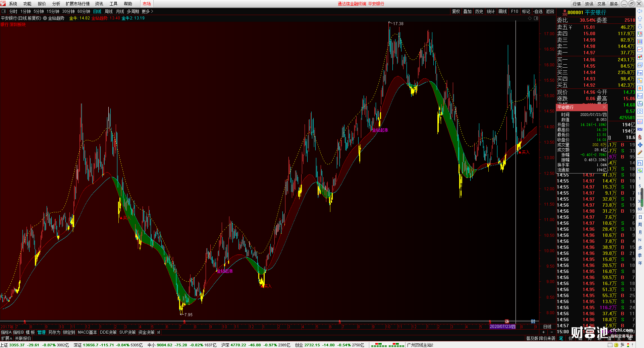The image size is (644, 348).
Task: Switch to the 市场 tab
Action: tap(147, 4)
